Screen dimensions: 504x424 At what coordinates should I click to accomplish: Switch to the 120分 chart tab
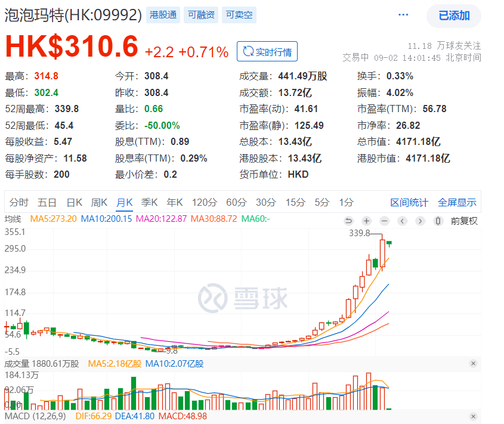click(205, 203)
